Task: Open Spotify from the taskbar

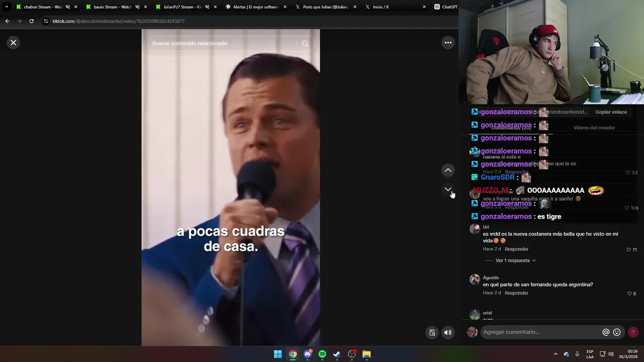Action: tap(322, 354)
